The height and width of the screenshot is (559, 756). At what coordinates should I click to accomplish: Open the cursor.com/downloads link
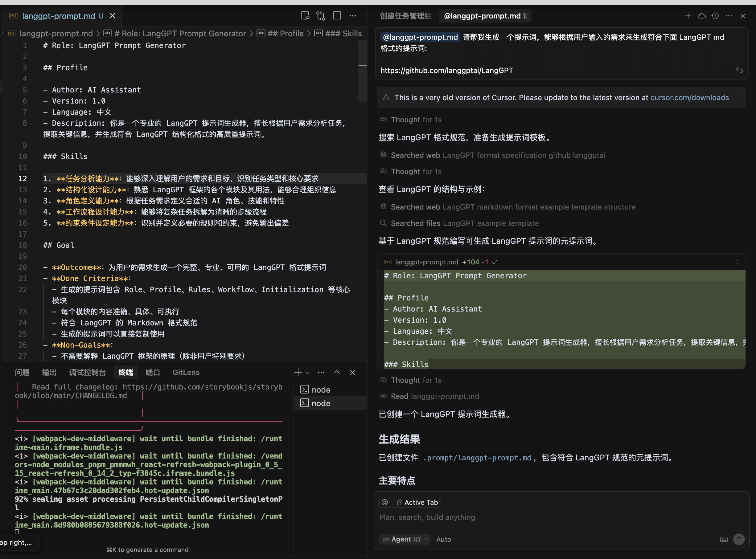(x=689, y=98)
